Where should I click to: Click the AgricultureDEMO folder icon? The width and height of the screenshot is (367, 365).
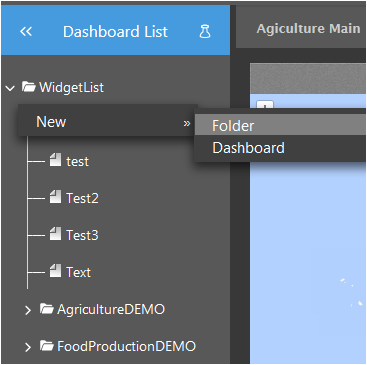pyautogui.click(x=47, y=309)
